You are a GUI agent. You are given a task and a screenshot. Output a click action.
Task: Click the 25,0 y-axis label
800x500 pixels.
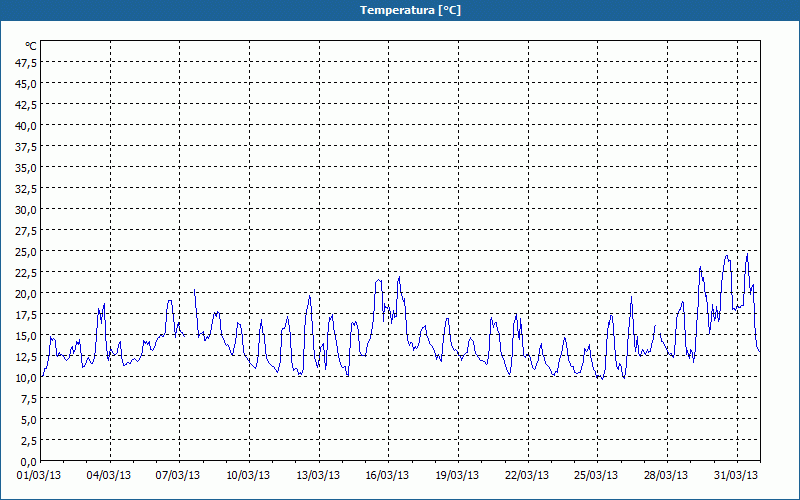click(27, 252)
